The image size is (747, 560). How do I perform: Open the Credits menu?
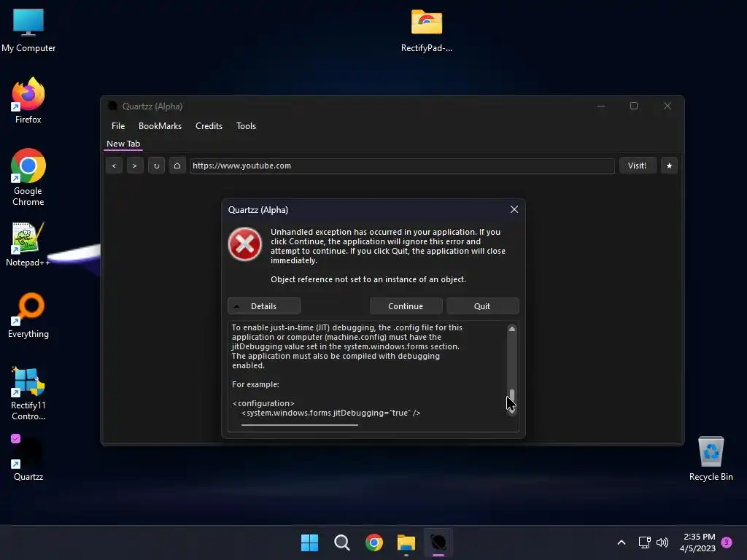click(x=209, y=126)
